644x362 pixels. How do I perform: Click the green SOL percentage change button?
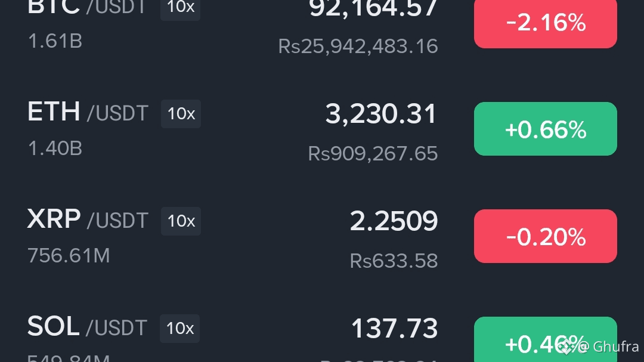546,339
